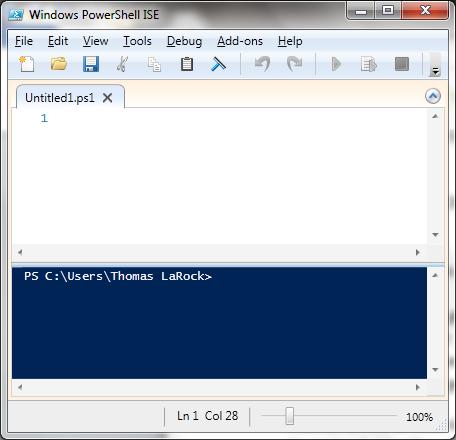456x440 pixels.
Task: Expand the toolbar overflow options arrow
Action: coord(435,71)
